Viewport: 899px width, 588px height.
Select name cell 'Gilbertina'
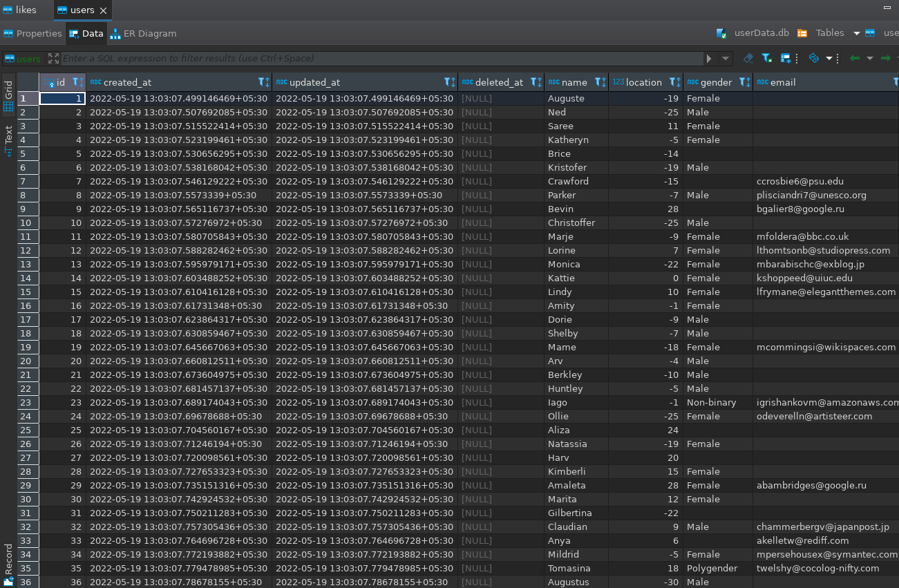576,513
